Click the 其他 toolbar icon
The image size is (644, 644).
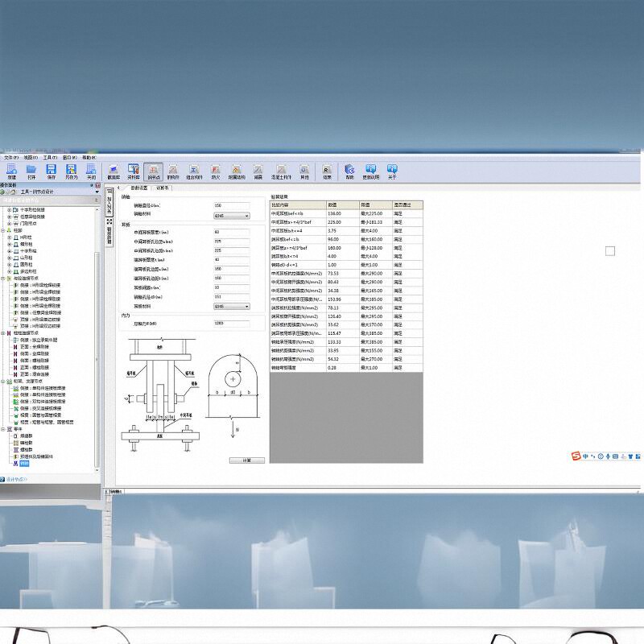point(303,170)
